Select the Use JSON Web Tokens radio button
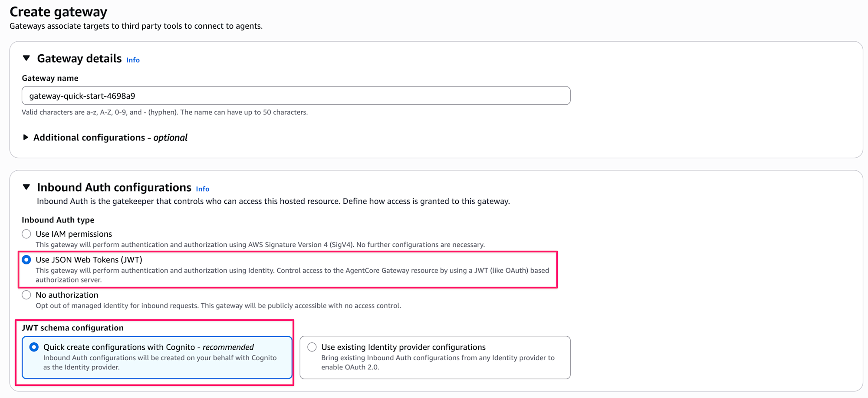Image resolution: width=868 pixels, height=398 pixels. [x=26, y=260]
